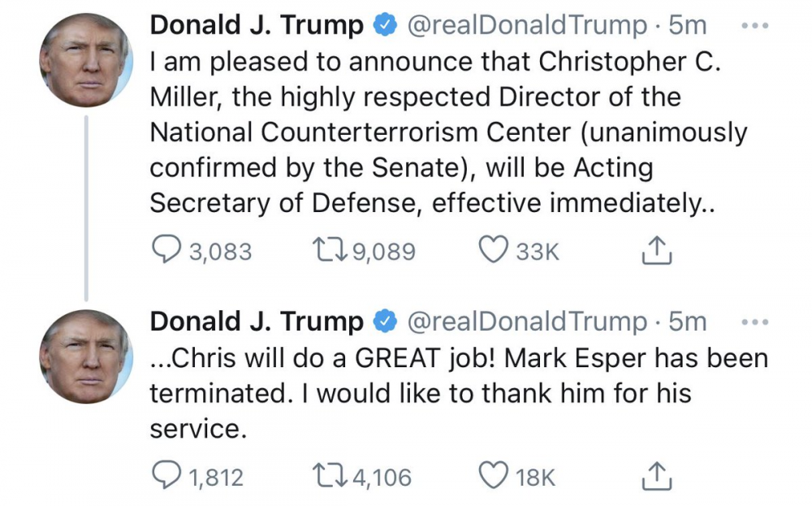Open the more options menu on first tweet
The height and width of the screenshot is (506, 812).
[755, 26]
